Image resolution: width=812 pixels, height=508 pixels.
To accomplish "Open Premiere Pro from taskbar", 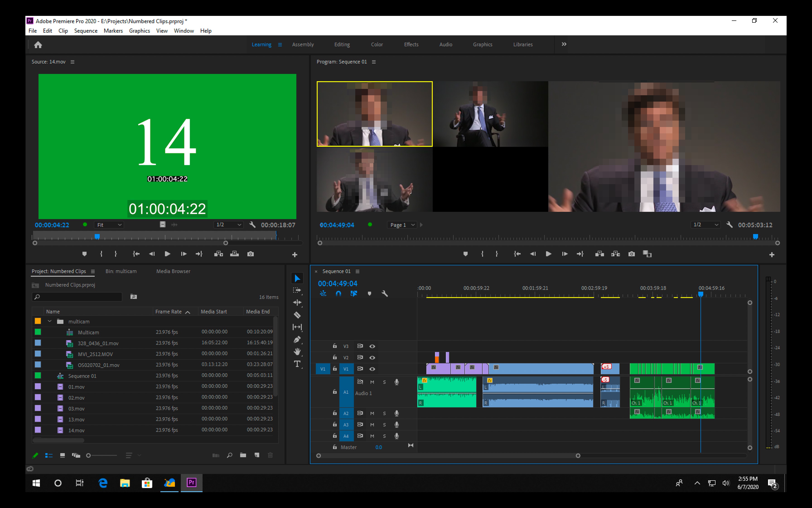I will [x=192, y=483].
